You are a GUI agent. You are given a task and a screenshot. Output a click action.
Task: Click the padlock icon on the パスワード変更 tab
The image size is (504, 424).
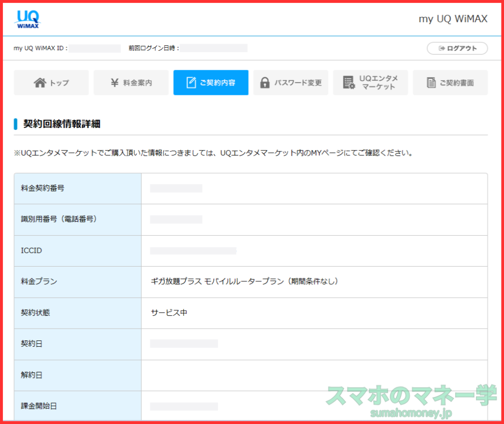point(264,83)
